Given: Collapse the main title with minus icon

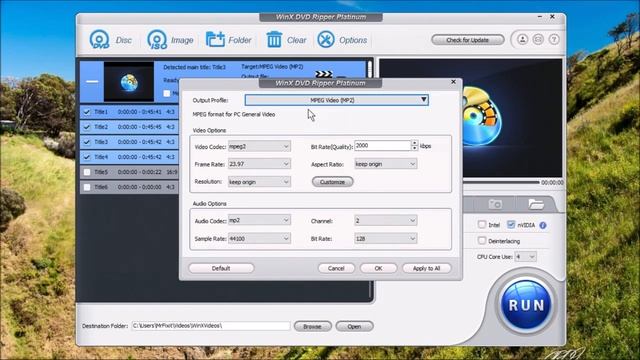Looking at the screenshot, I should 92,82.
